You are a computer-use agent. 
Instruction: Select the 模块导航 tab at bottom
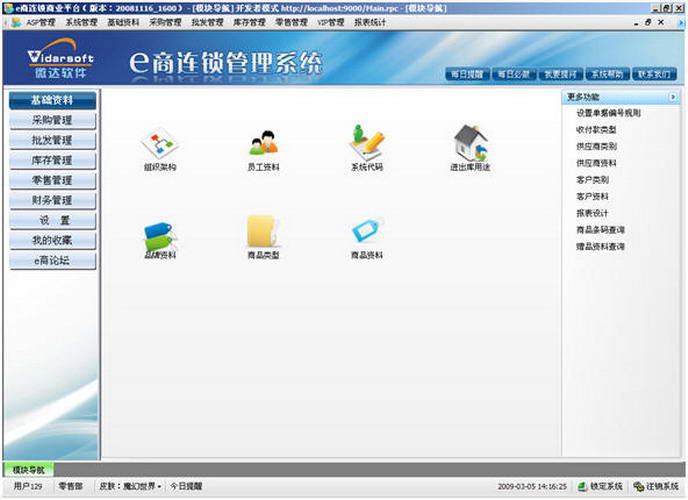click(x=29, y=470)
